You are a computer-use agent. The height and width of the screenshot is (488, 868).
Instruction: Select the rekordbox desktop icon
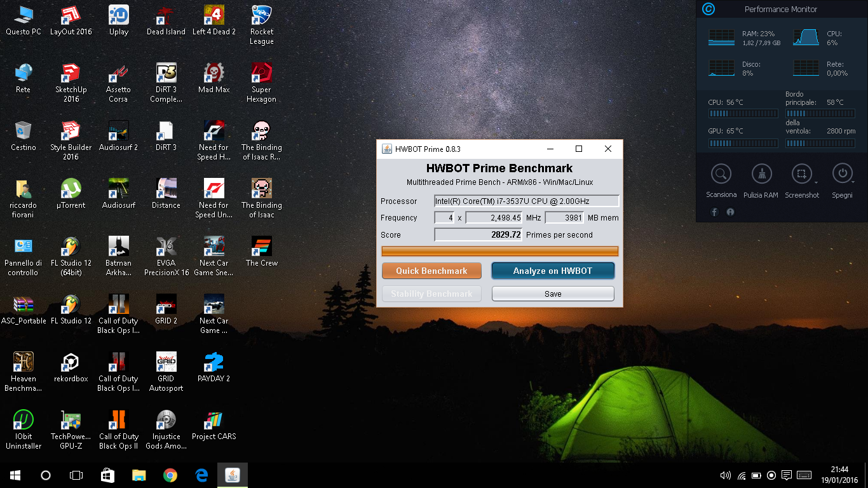pos(71,367)
